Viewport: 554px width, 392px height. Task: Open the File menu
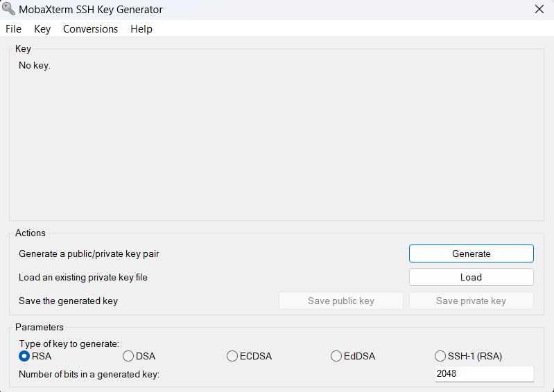click(13, 29)
